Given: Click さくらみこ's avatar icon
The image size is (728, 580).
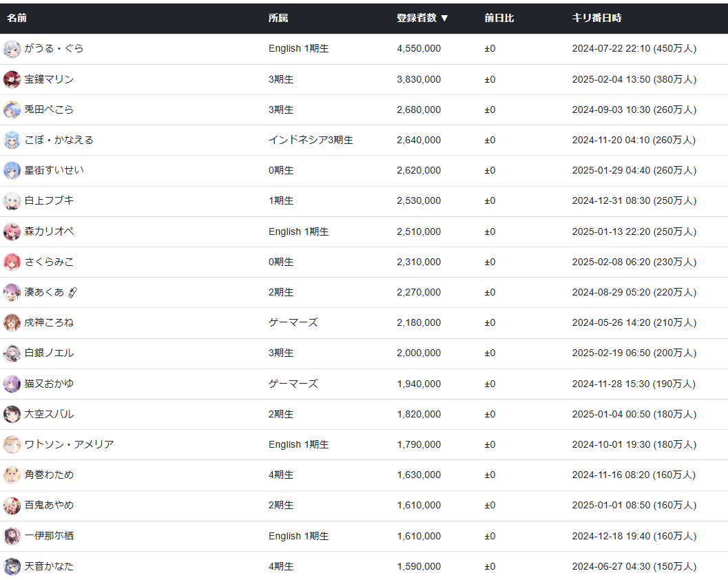Looking at the screenshot, I should [x=12, y=262].
